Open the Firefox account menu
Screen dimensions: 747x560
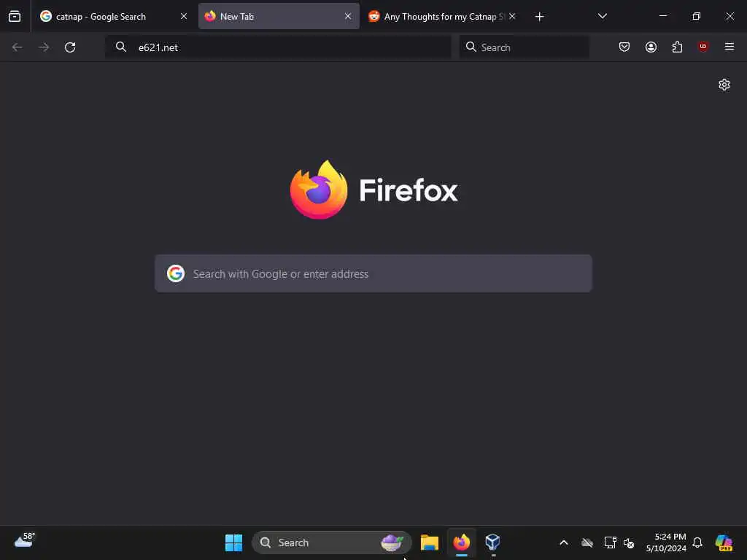[x=651, y=47]
